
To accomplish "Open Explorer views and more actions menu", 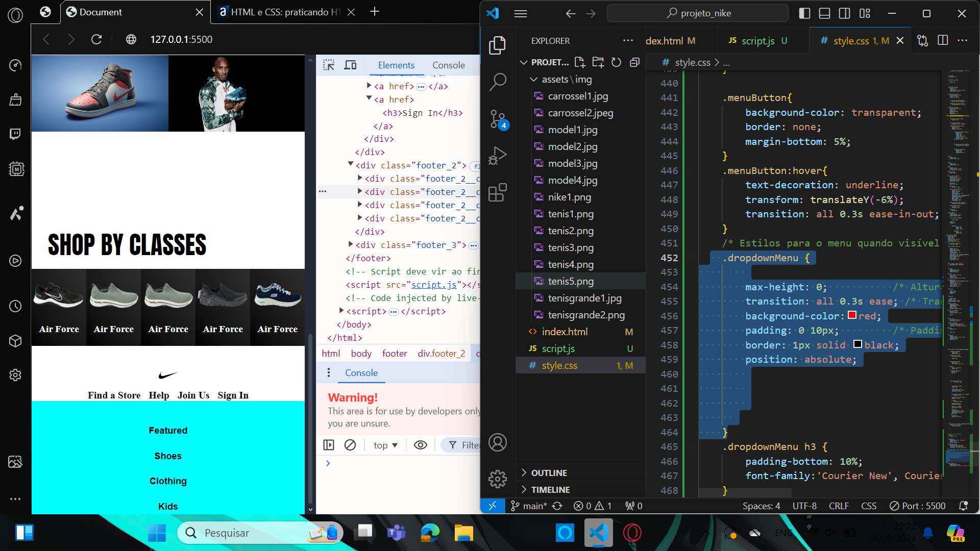I will pyautogui.click(x=628, y=40).
